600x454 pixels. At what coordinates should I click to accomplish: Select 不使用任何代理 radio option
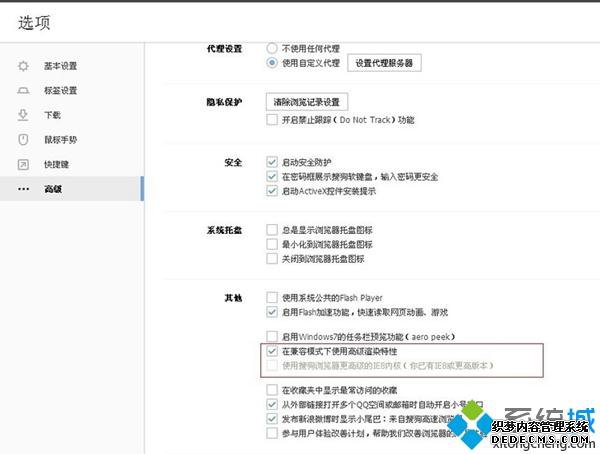pos(272,47)
